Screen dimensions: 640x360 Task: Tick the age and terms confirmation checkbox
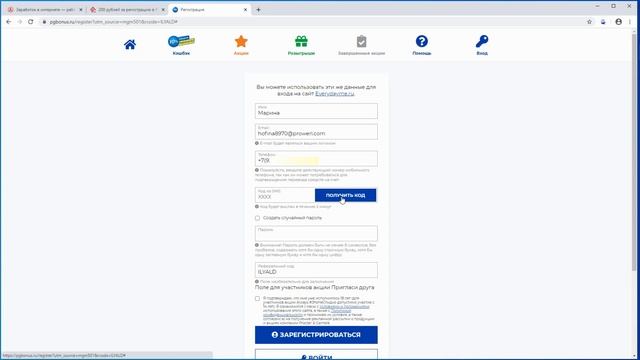pyautogui.click(x=257, y=298)
